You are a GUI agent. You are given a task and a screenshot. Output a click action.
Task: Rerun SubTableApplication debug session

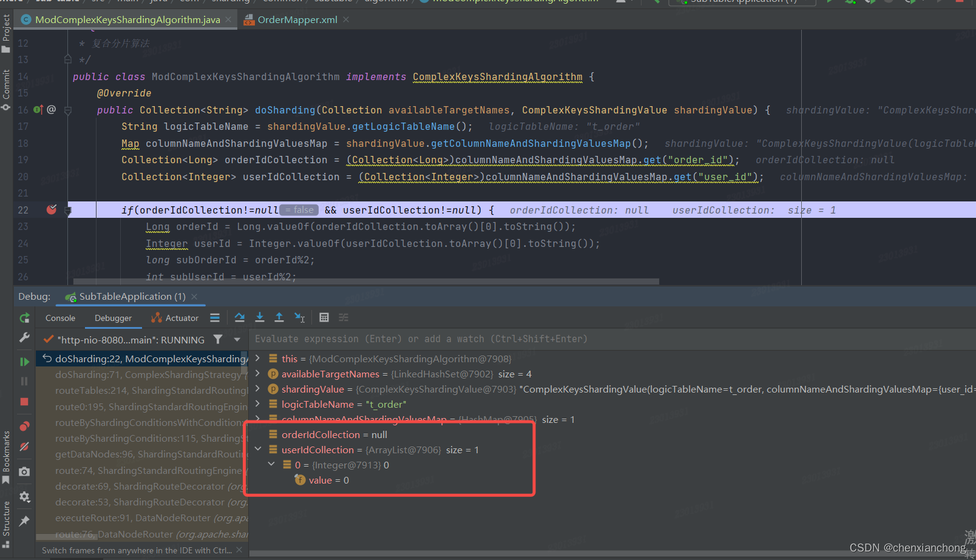[24, 318]
